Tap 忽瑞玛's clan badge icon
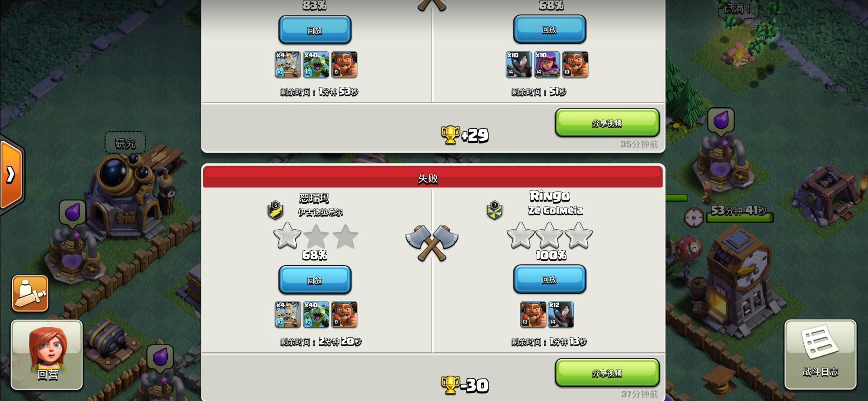868x401 pixels. click(275, 210)
